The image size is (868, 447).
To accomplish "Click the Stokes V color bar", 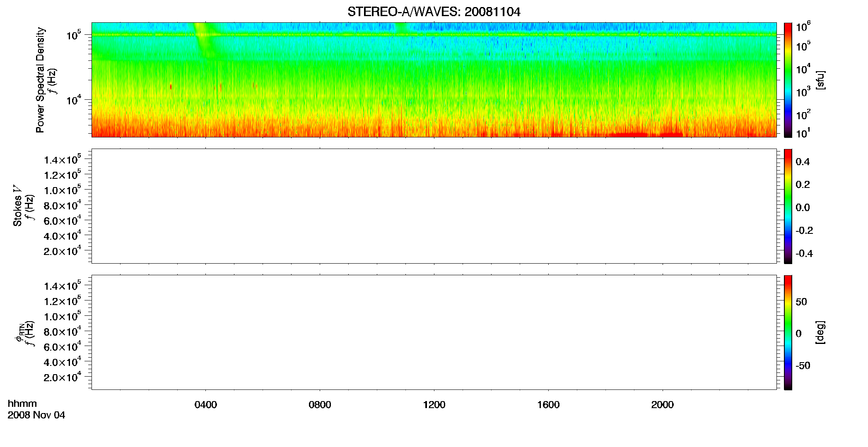I will (788, 206).
